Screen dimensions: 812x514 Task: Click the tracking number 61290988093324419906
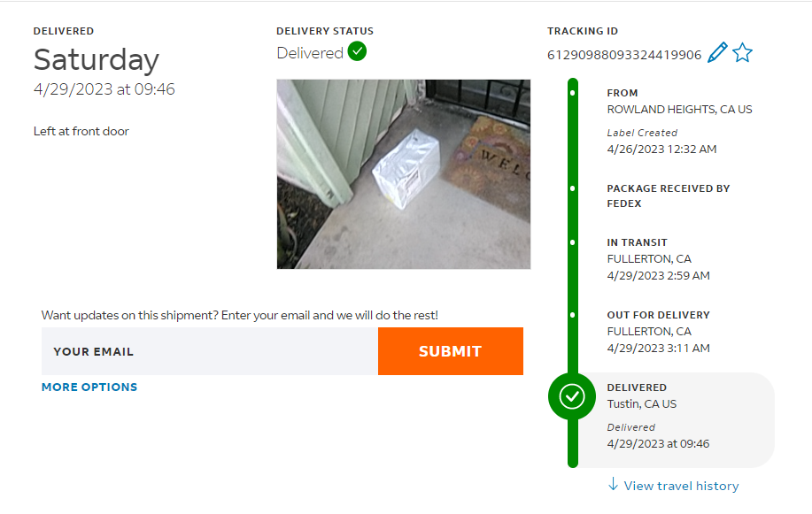pyautogui.click(x=624, y=55)
